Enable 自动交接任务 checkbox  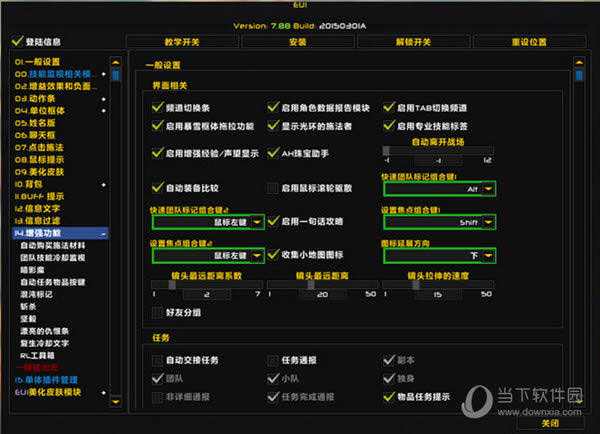[157, 360]
